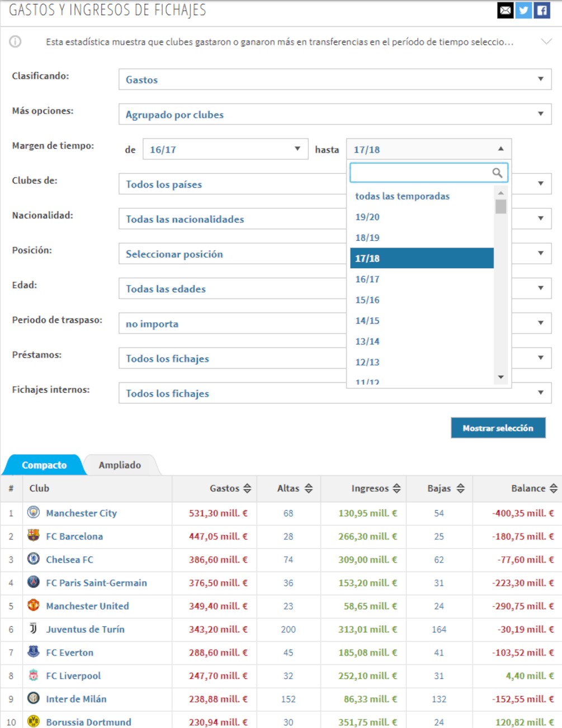Select 18/19 from the season list
Viewport: 562px width, 728px height.
[367, 237]
